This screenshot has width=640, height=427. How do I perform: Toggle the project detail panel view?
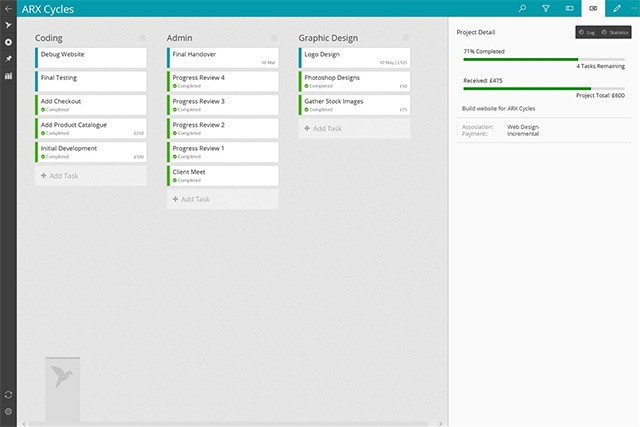[593, 8]
